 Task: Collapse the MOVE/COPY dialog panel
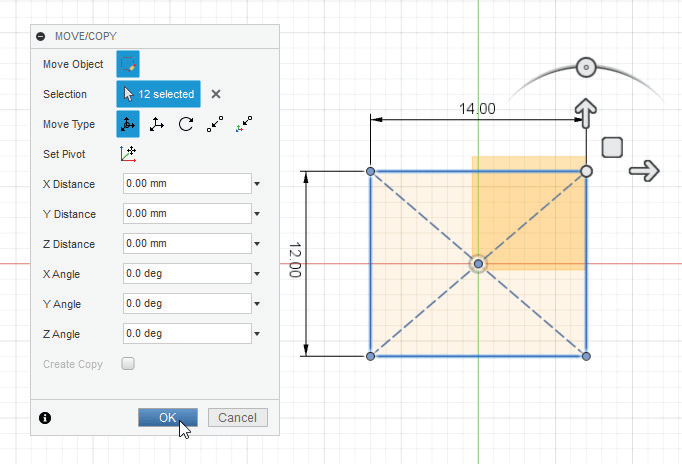pos(41,36)
